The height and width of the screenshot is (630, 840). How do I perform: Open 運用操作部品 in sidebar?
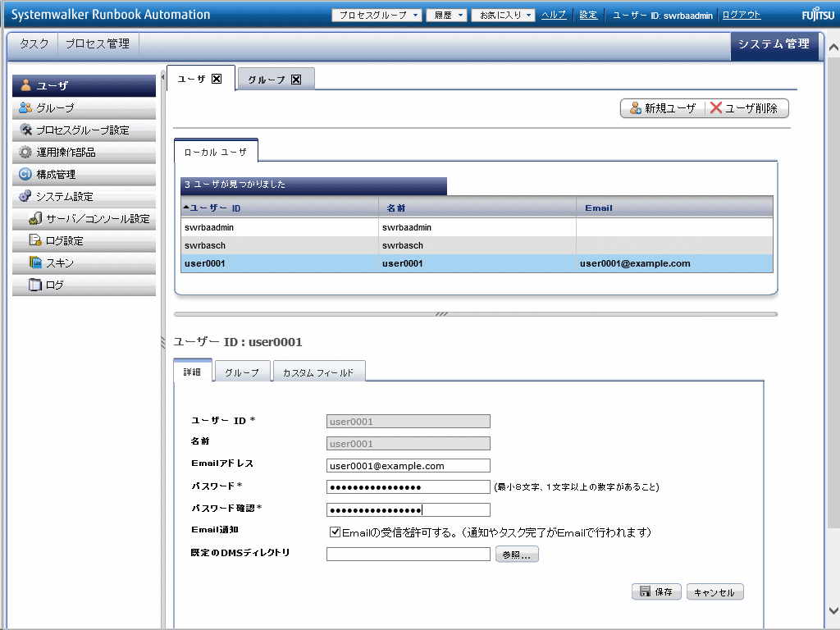click(84, 152)
